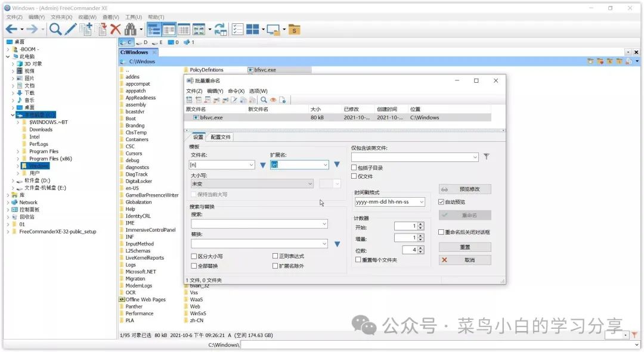Screen dimensions: 644x352
Task: Click blue triangle next to 文件名 field
Action: (x=263, y=165)
